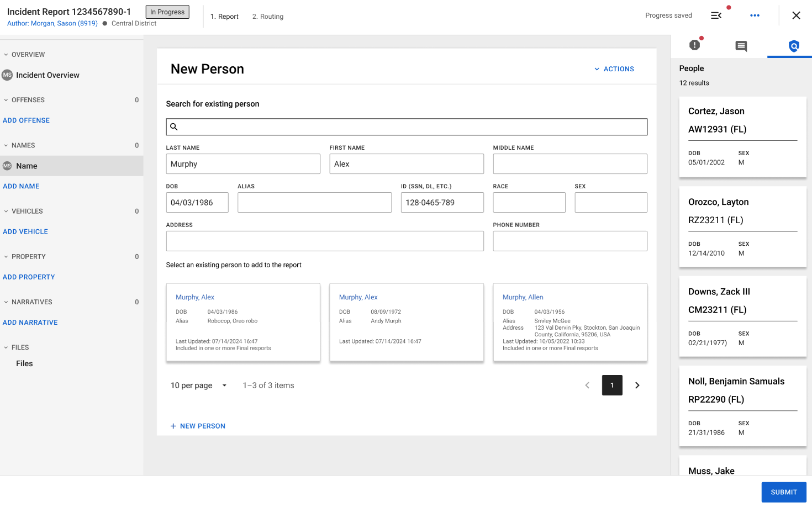
Task: Click the SUBMIT button
Action: click(x=783, y=492)
